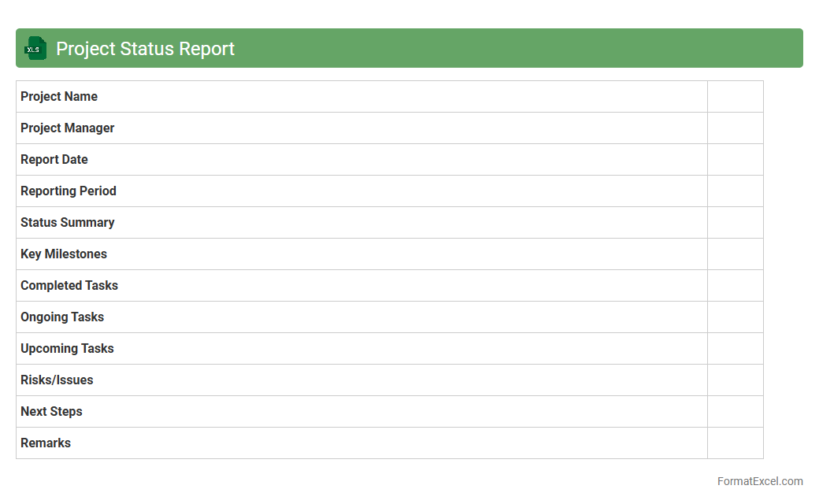Click the empty cell beside Report Date
Image resolution: width=819 pixels, height=504 pixels.
pyautogui.click(x=735, y=160)
